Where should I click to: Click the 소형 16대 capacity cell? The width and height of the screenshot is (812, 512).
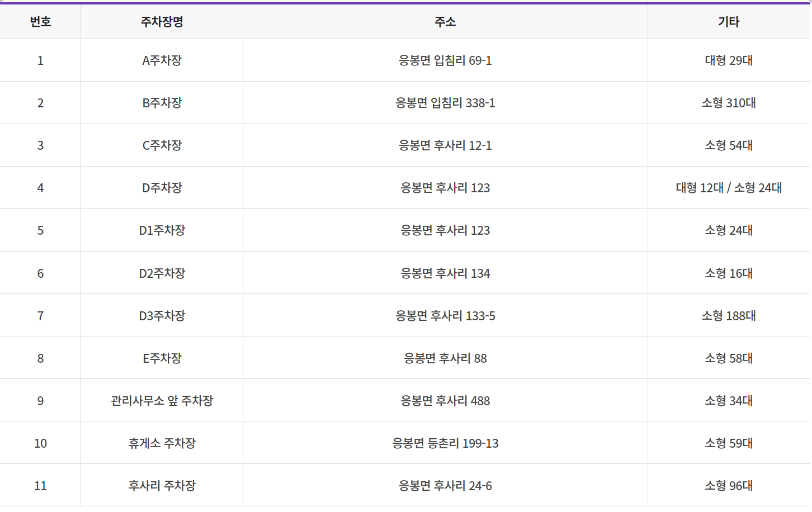click(x=729, y=273)
